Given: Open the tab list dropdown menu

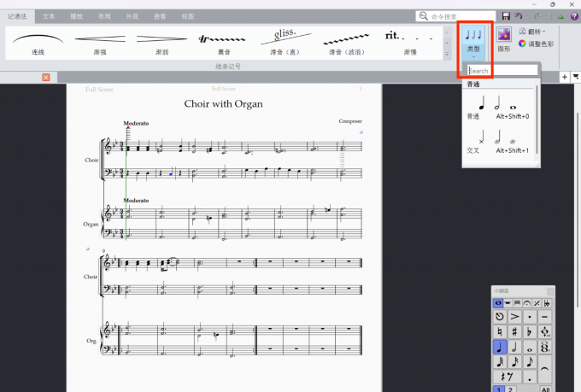Looking at the screenshot, I should (x=576, y=77).
